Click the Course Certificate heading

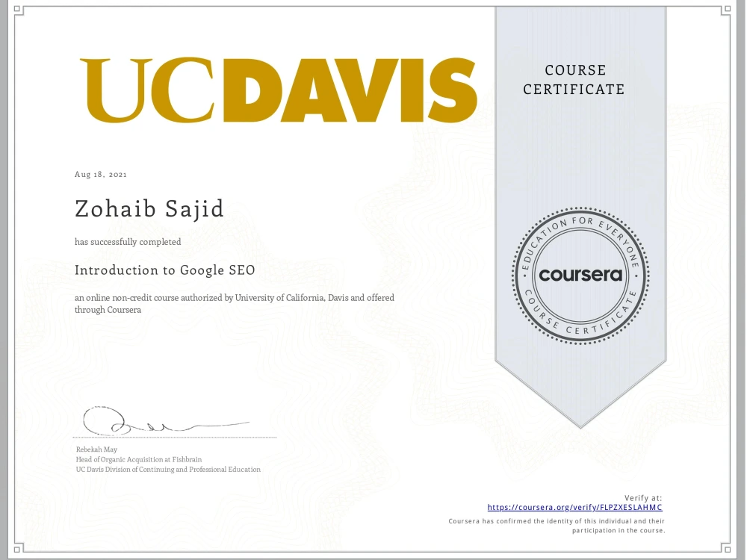(x=574, y=80)
